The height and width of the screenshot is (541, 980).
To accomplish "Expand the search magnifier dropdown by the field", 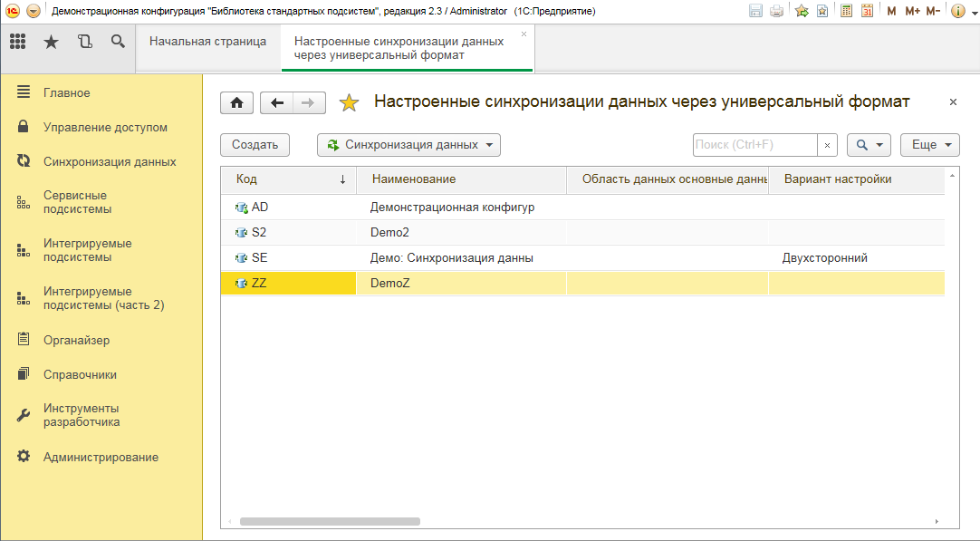I will [x=869, y=145].
